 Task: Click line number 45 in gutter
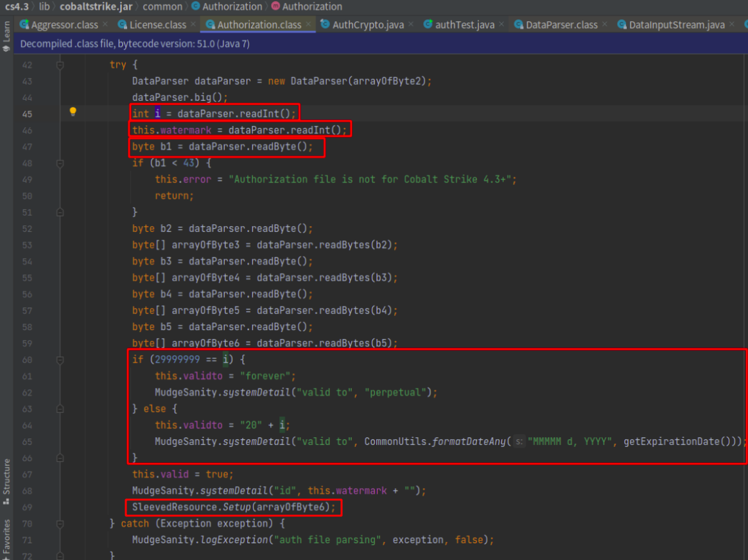(27, 114)
